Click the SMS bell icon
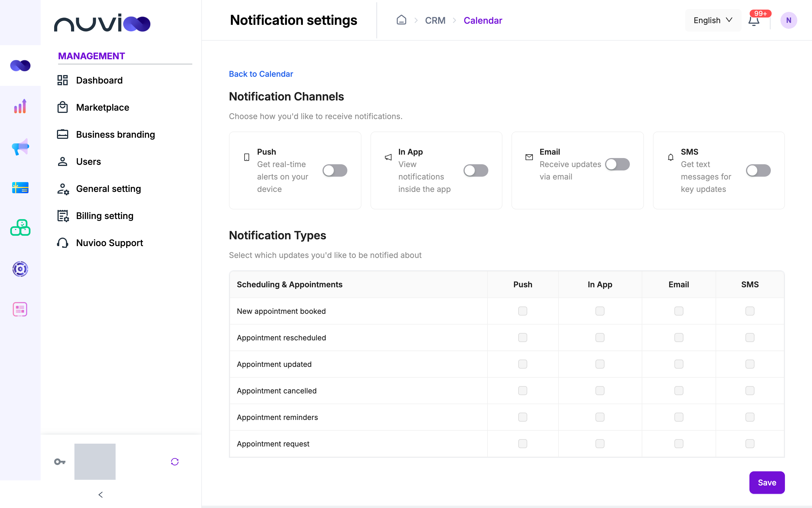 tap(670, 157)
